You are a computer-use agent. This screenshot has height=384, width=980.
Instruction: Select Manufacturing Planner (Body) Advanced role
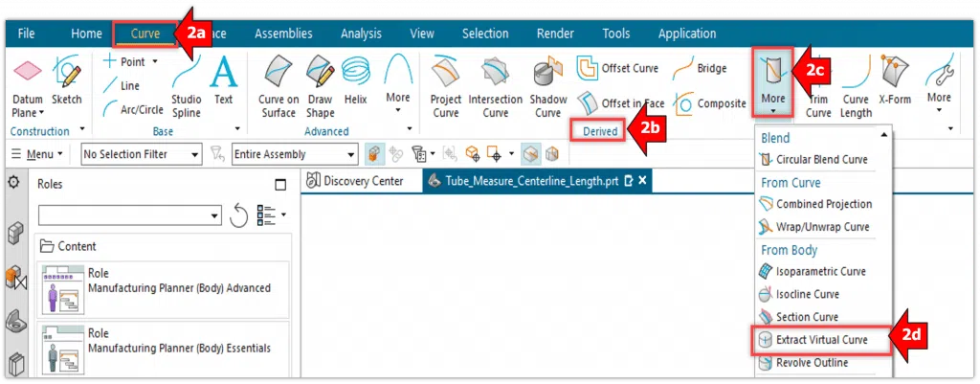pyautogui.click(x=164, y=289)
